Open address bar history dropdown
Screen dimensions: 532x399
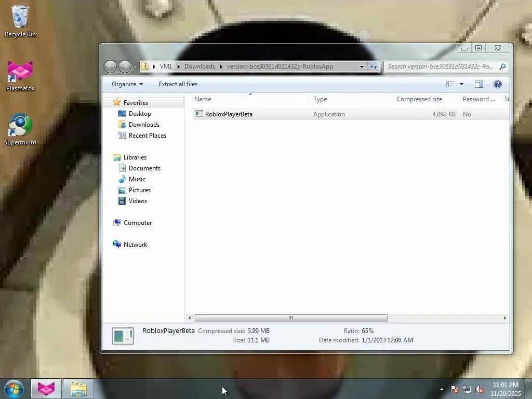tap(362, 67)
